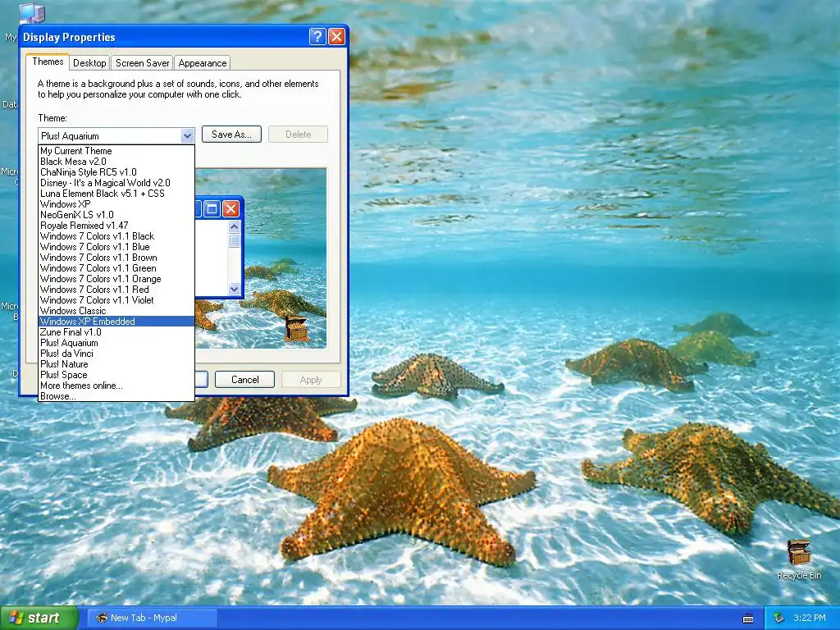The height and width of the screenshot is (630, 840).
Task: Click the Save As... button
Action: tap(231, 135)
